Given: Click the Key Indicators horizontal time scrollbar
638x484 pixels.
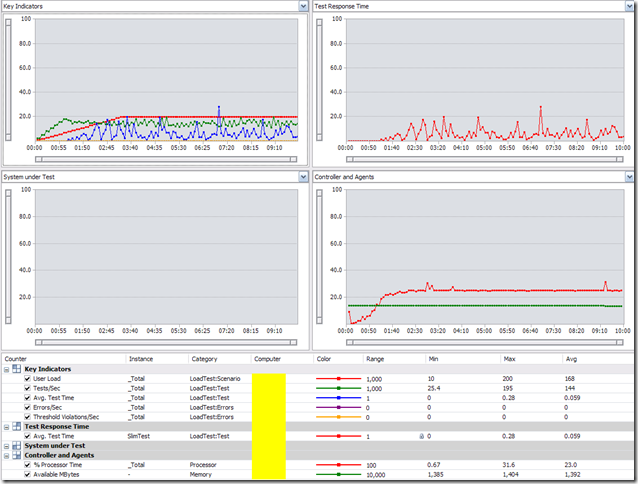Looking at the screenshot, I should click(x=166, y=159).
